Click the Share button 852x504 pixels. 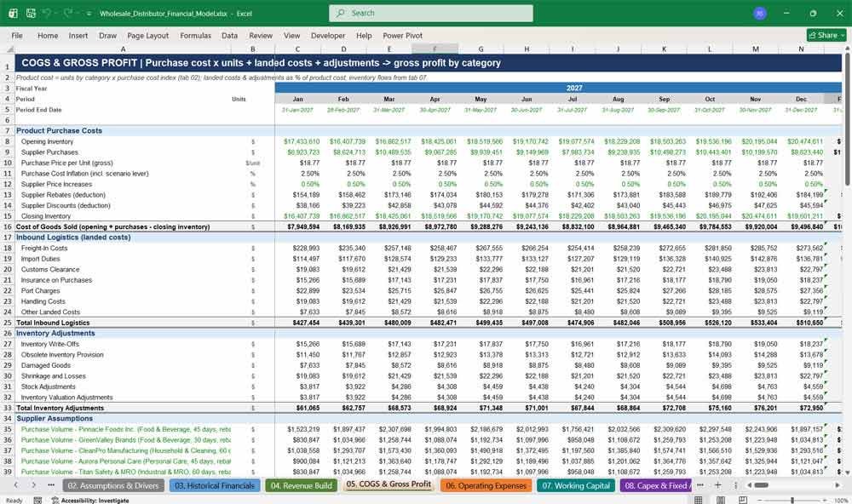[826, 35]
